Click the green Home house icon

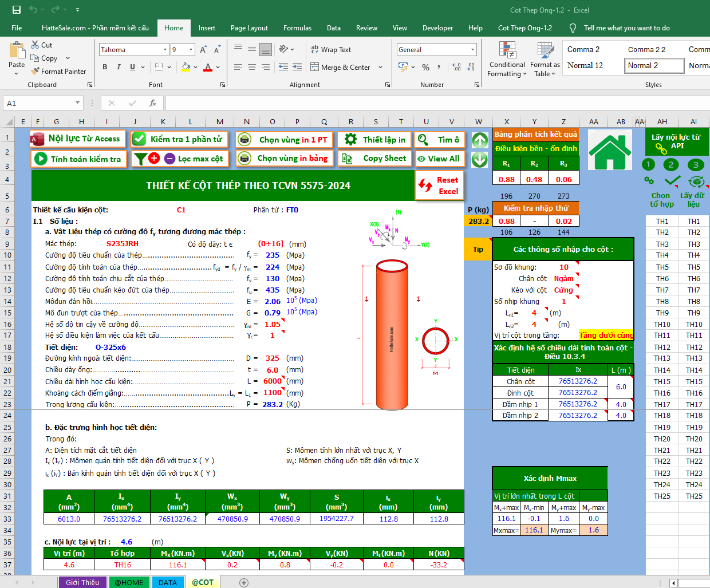click(610, 151)
